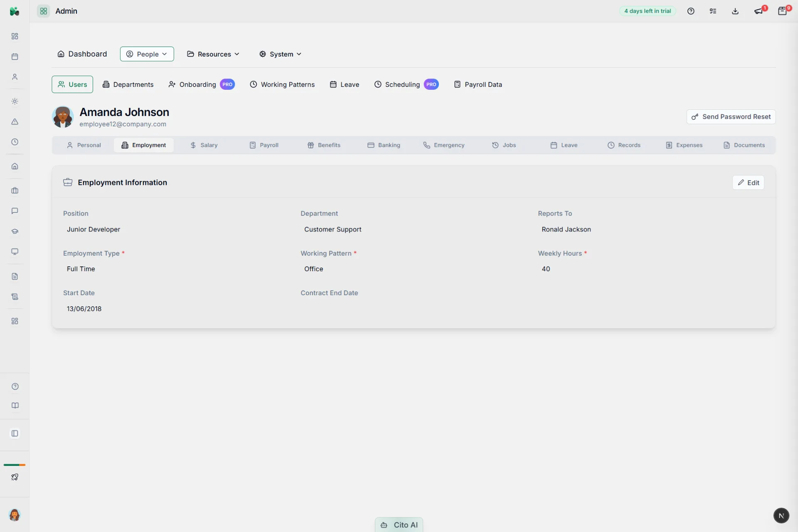This screenshot has height=532, width=798.
Task: Expand the People dropdown menu
Action: (147, 54)
